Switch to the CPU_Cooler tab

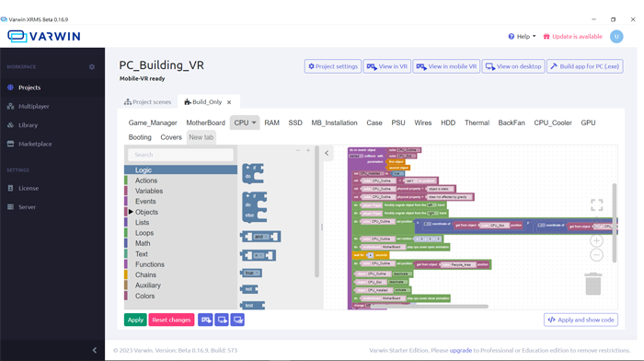coord(552,122)
